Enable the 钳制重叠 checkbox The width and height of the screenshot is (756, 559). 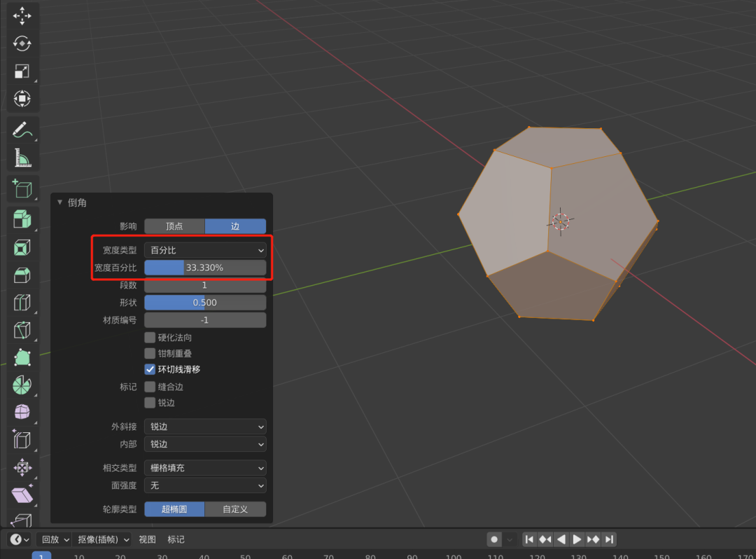pyautogui.click(x=150, y=353)
